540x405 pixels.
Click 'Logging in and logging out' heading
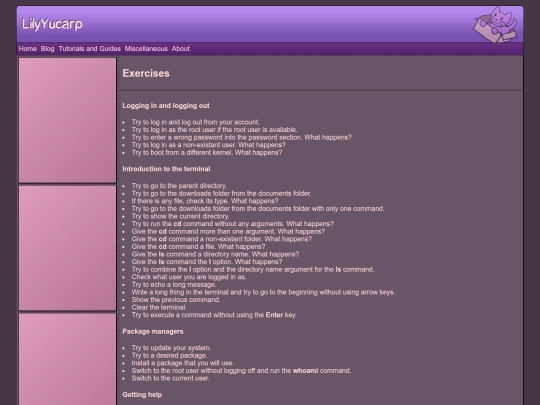[x=166, y=106]
